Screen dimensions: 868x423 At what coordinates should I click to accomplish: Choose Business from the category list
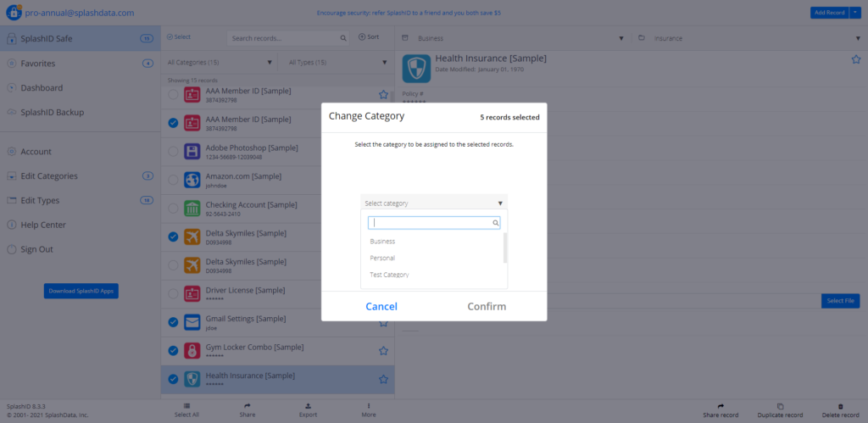[x=383, y=242]
